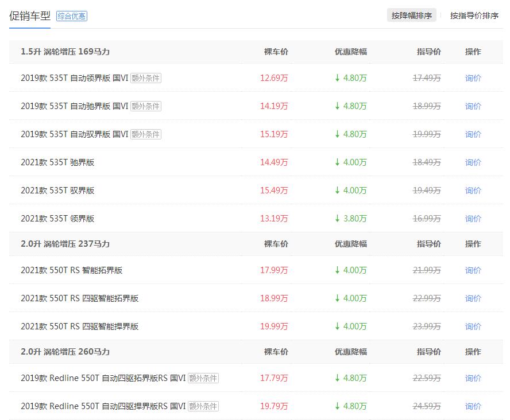Click 询价 for 2021款 535T 领界版
The width and height of the screenshot is (510, 420).
[473, 219]
